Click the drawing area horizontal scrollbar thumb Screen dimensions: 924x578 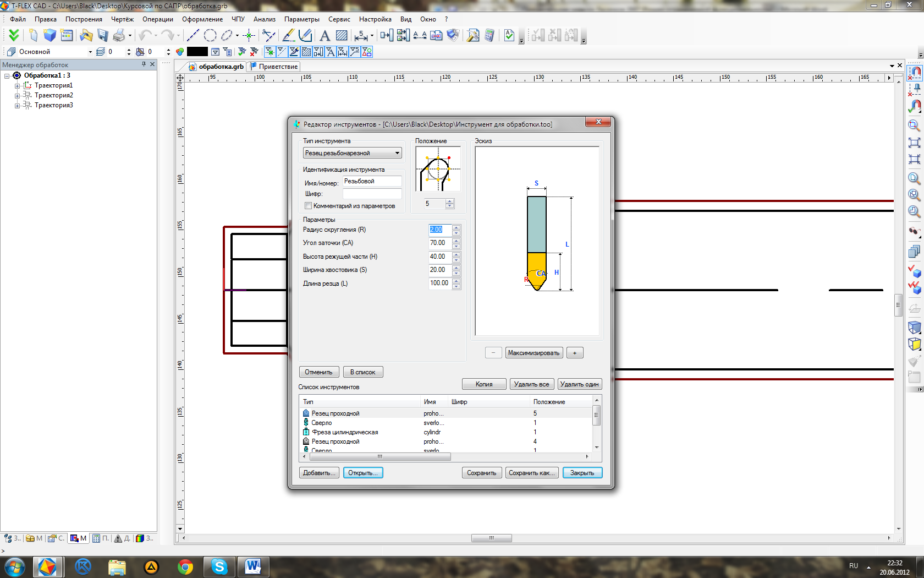[x=492, y=538]
